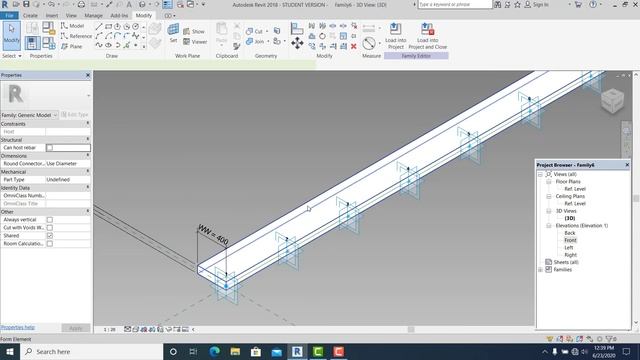Click the keyword search input field
Viewport: 640px width, 360px height.
click(455, 4)
